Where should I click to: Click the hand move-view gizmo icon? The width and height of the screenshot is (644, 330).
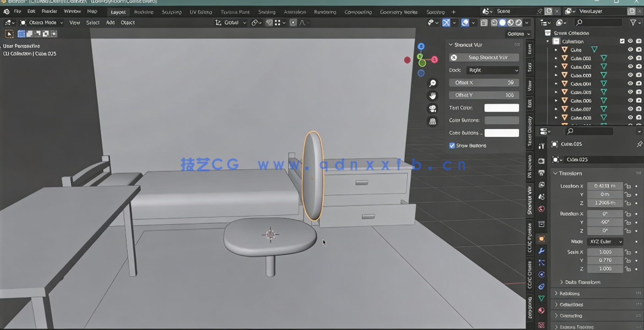tap(432, 95)
